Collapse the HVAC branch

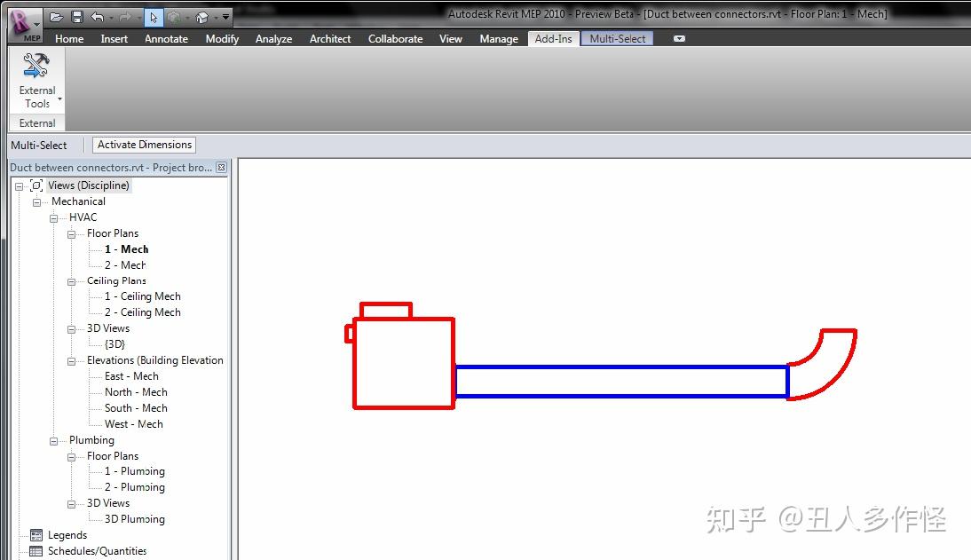point(53,217)
